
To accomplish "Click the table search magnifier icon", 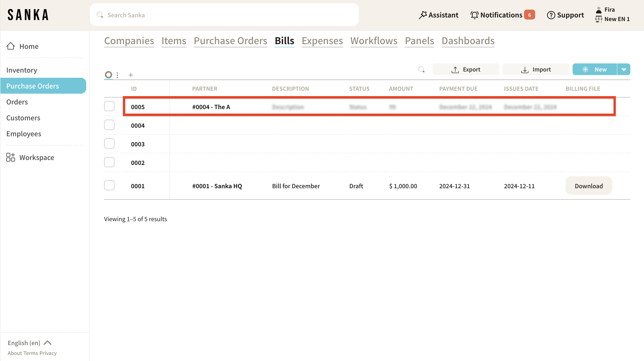I will pos(421,69).
